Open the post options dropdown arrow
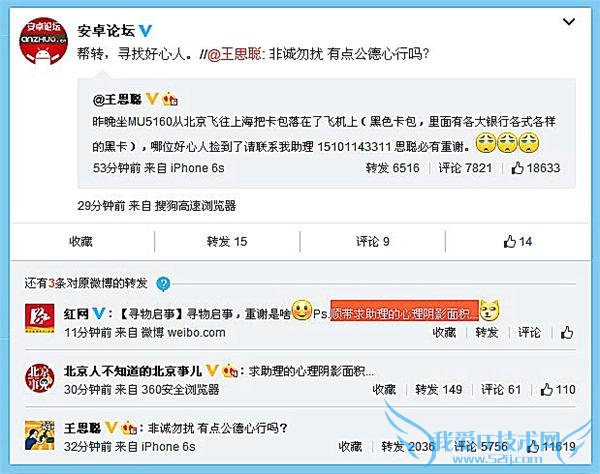This screenshot has width=600, height=474. tap(569, 22)
